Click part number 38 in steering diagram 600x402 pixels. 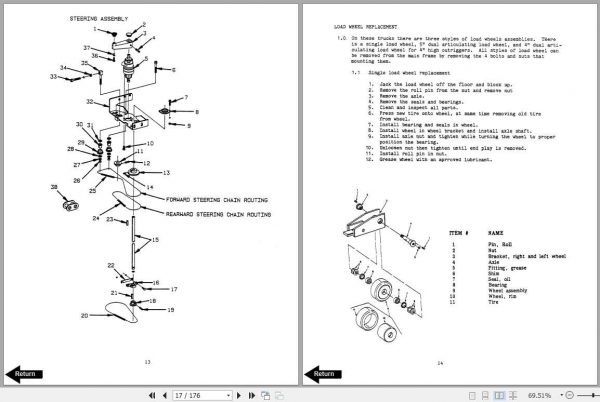[54, 187]
